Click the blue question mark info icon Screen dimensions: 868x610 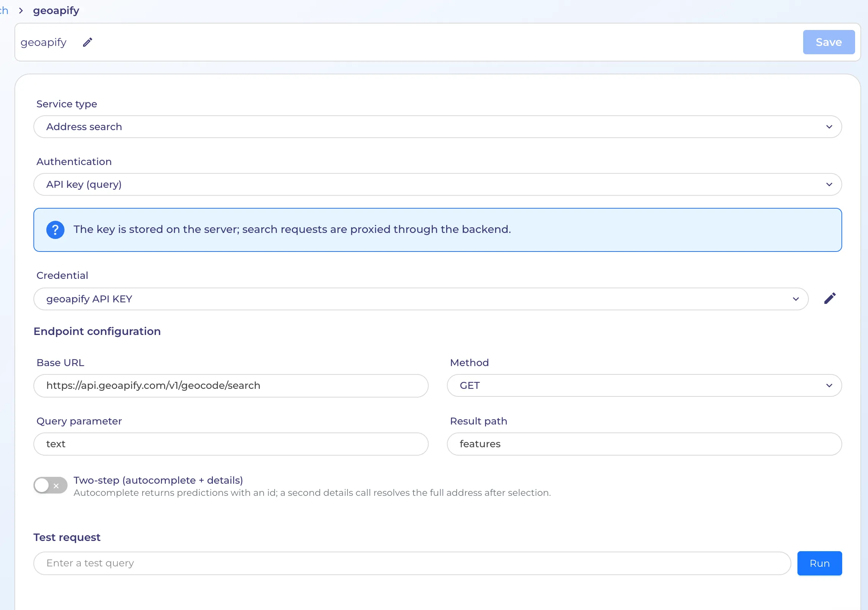point(55,230)
